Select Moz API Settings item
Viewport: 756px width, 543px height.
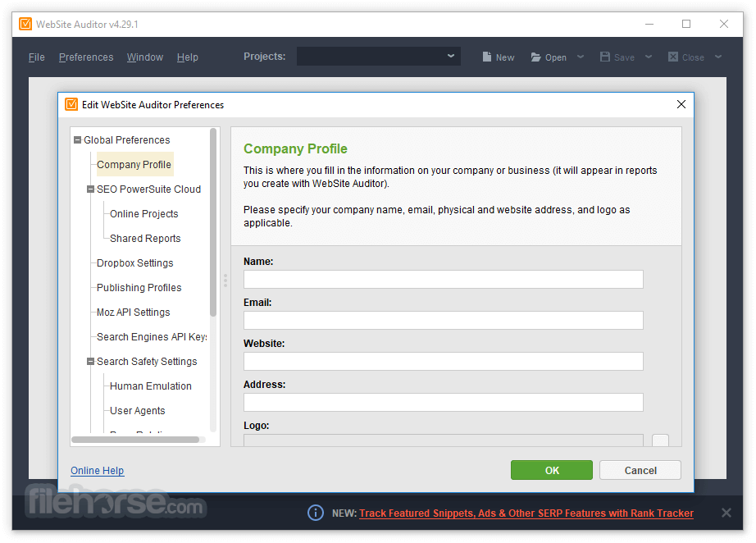click(x=133, y=312)
